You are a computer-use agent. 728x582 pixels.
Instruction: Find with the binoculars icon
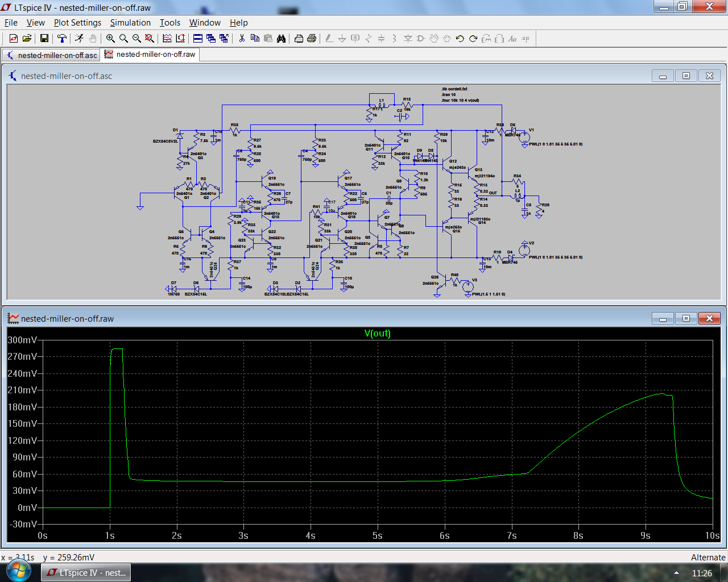281,39
